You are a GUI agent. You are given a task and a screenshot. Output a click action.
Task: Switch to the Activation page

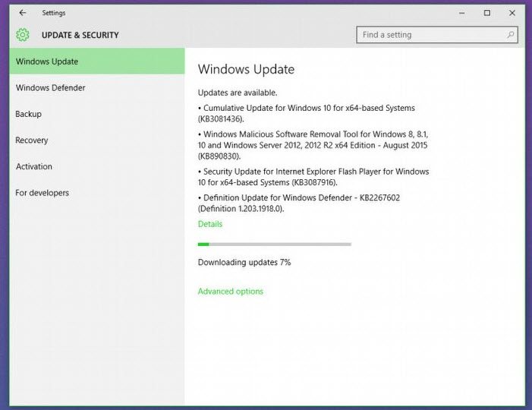point(97,166)
